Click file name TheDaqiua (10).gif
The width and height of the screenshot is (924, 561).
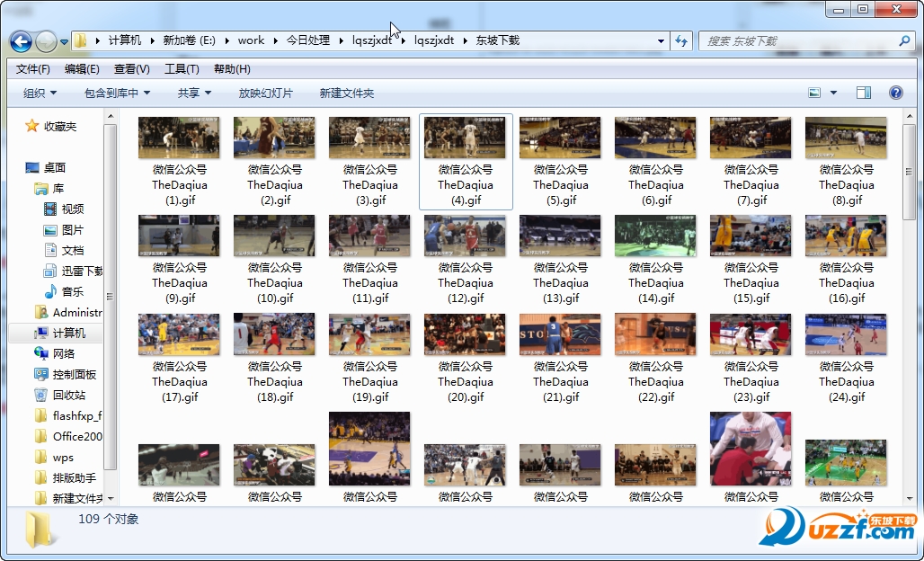275,283
